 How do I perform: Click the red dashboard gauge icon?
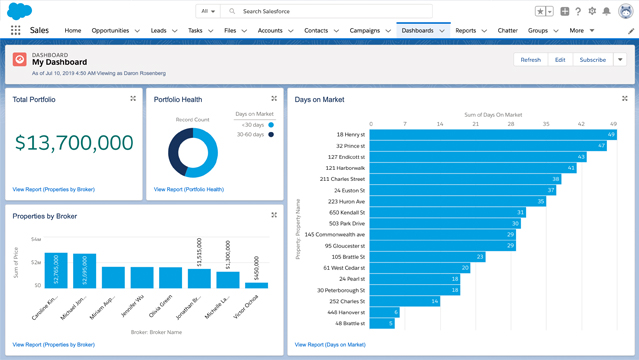coord(20,60)
